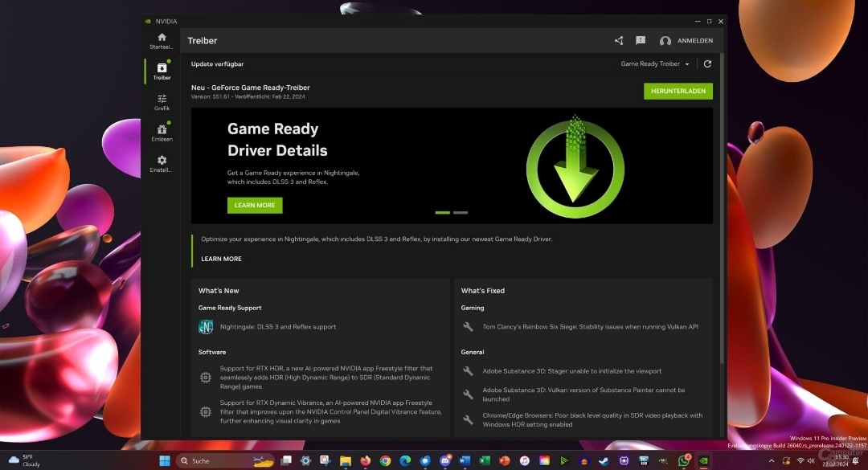
Task: Click the NVIDIA window vertical scrollbar
Action: [722, 208]
